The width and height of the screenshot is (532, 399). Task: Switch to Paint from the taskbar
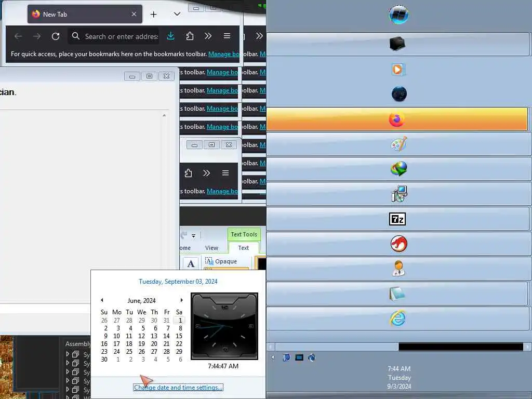click(x=398, y=144)
